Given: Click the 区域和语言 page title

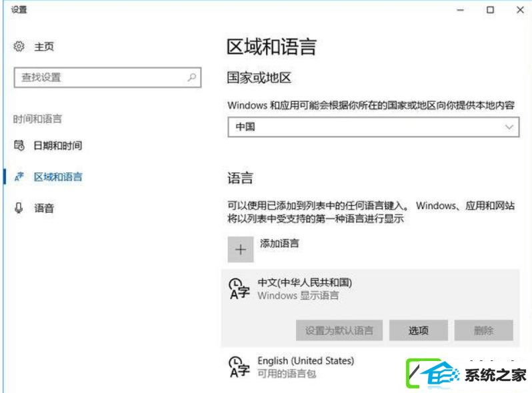Looking at the screenshot, I should (271, 47).
